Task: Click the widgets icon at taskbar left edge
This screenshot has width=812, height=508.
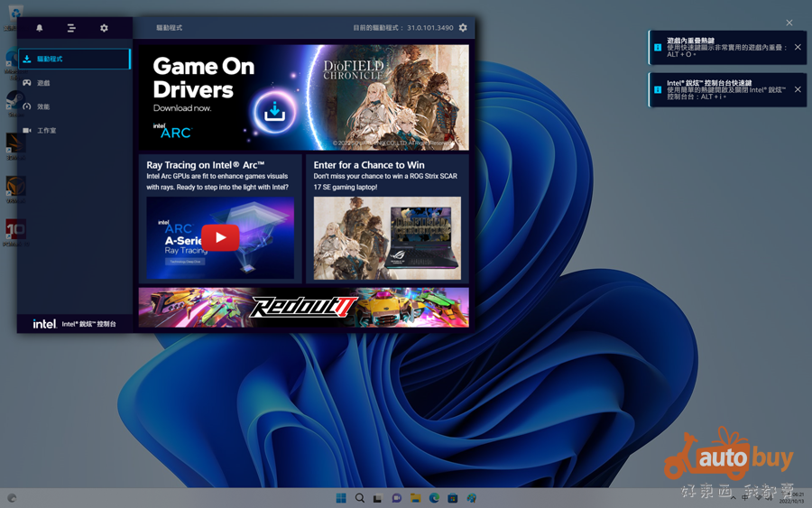Action: click(12, 498)
